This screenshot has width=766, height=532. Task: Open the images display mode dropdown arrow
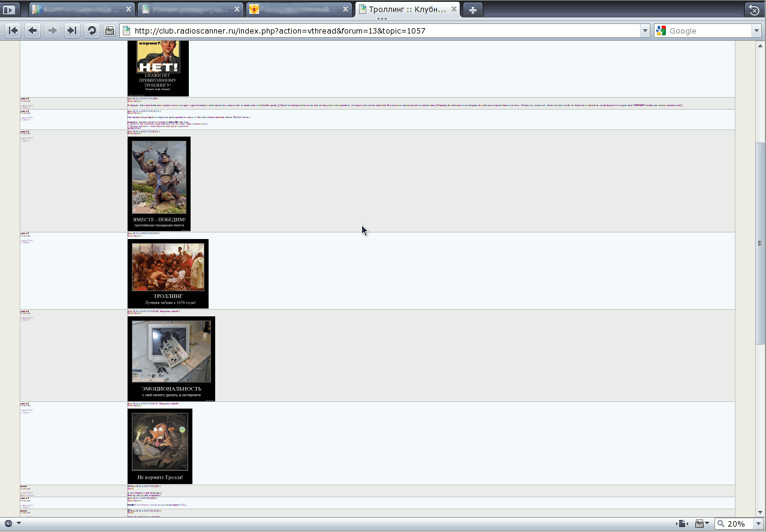coord(707,524)
